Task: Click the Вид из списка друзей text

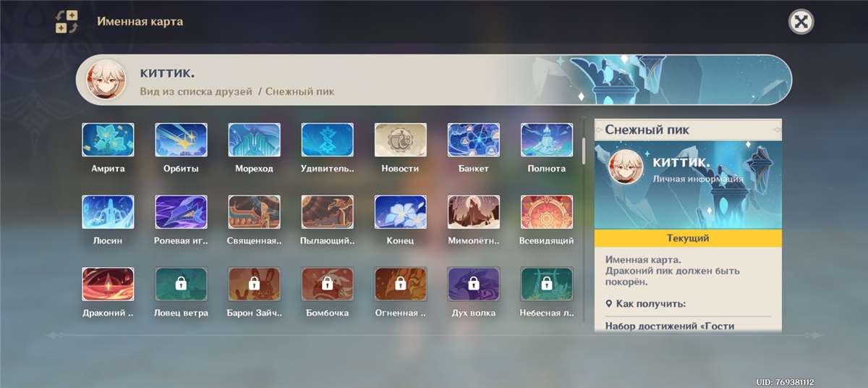Action: pos(196,92)
